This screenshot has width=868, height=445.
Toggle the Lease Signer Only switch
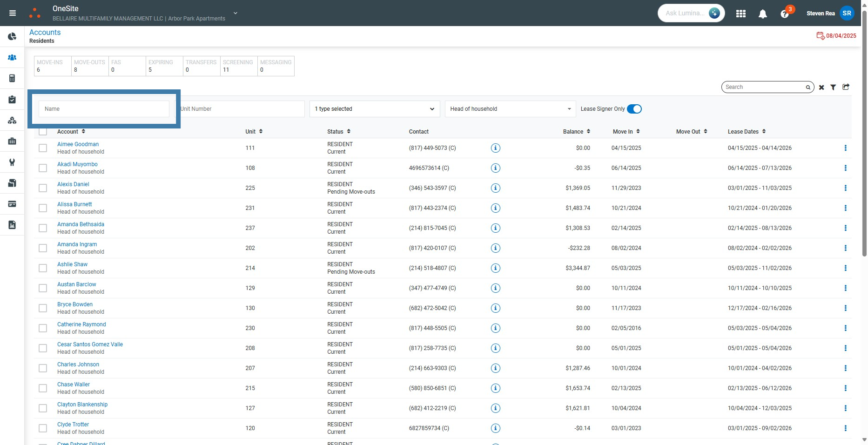tap(634, 109)
